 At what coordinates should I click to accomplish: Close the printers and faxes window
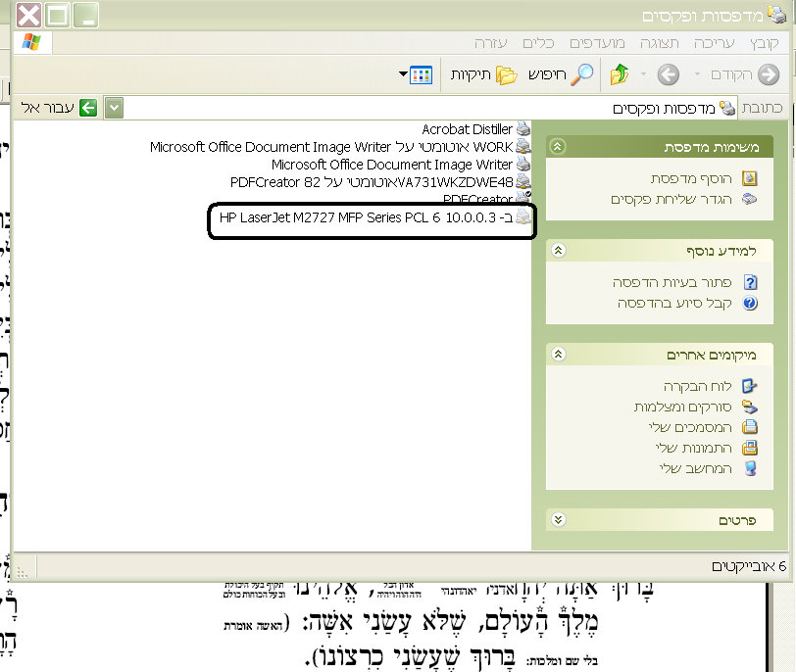pyautogui.click(x=29, y=16)
